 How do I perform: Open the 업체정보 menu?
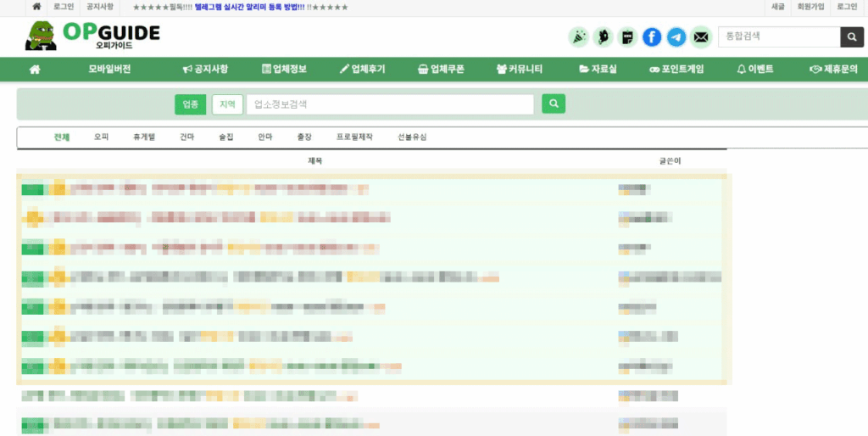click(x=285, y=70)
